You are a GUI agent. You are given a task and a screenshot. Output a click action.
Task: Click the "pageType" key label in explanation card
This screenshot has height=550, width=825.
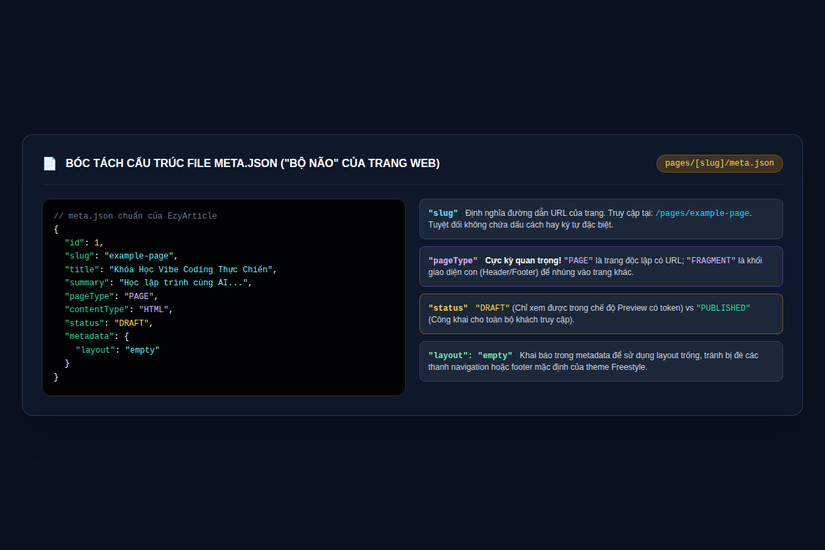(x=452, y=261)
